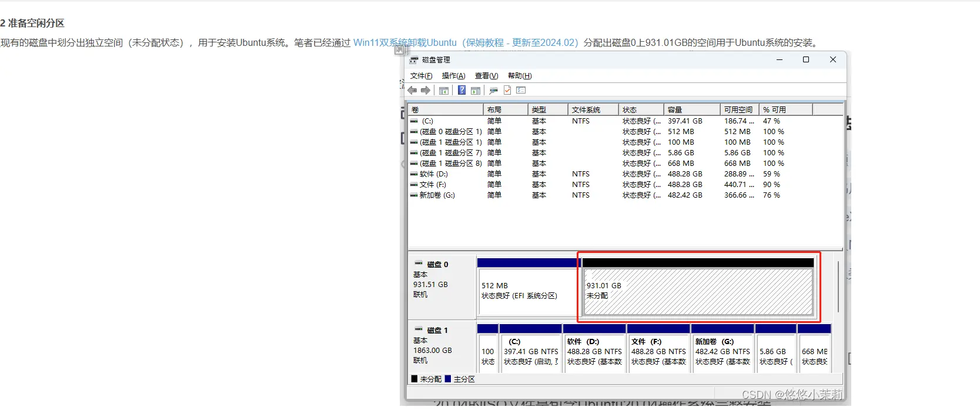Click the (磁盘 1 磁盘分区 1) volume name
This screenshot has width=980, height=410.
click(451, 142)
